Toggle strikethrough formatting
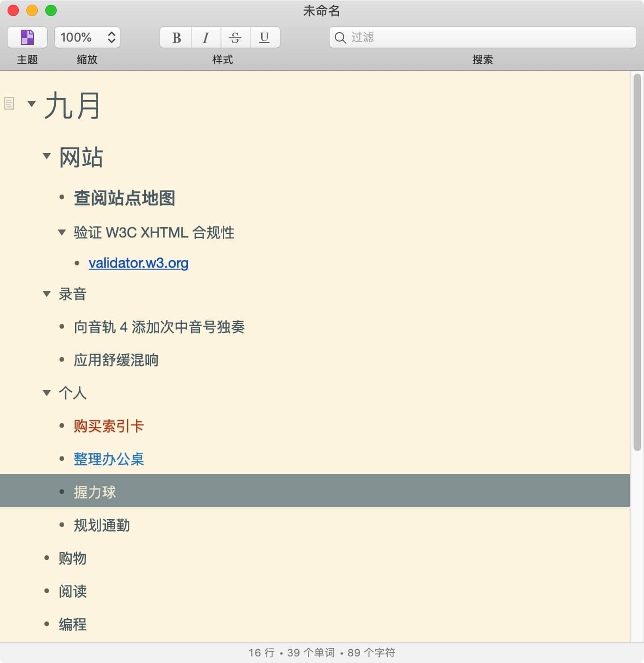The height and width of the screenshot is (663, 644). 235,37
